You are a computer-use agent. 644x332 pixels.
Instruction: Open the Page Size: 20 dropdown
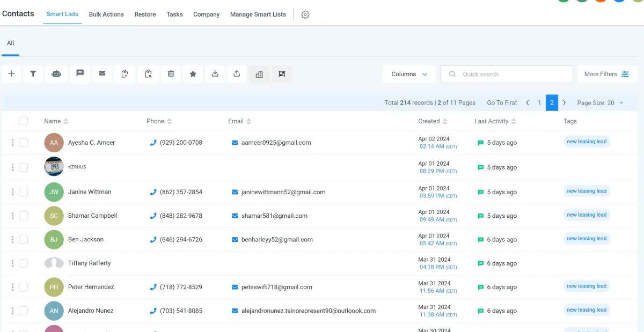tap(600, 103)
